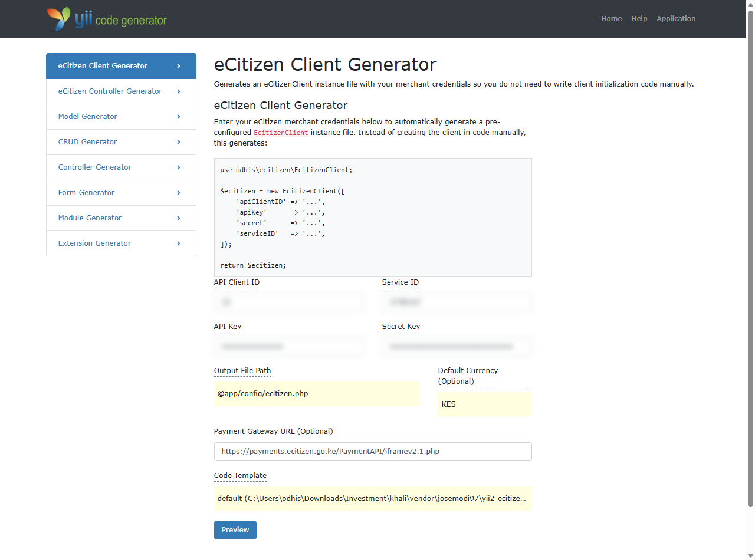The width and height of the screenshot is (755, 560).
Task: Focus the Secret Key field
Action: pos(457,347)
